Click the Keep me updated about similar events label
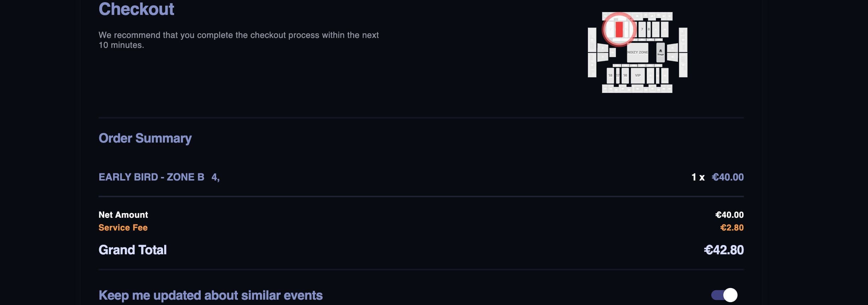Screen dimensions: 868x305 coord(211,295)
